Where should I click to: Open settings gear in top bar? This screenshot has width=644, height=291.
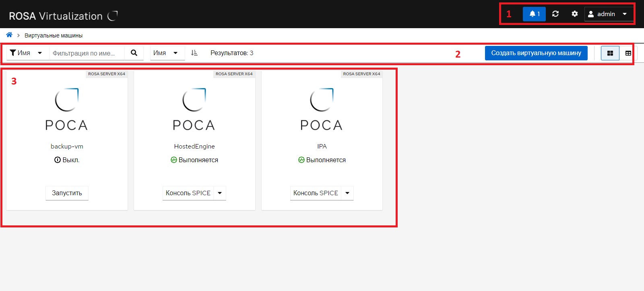[575, 14]
